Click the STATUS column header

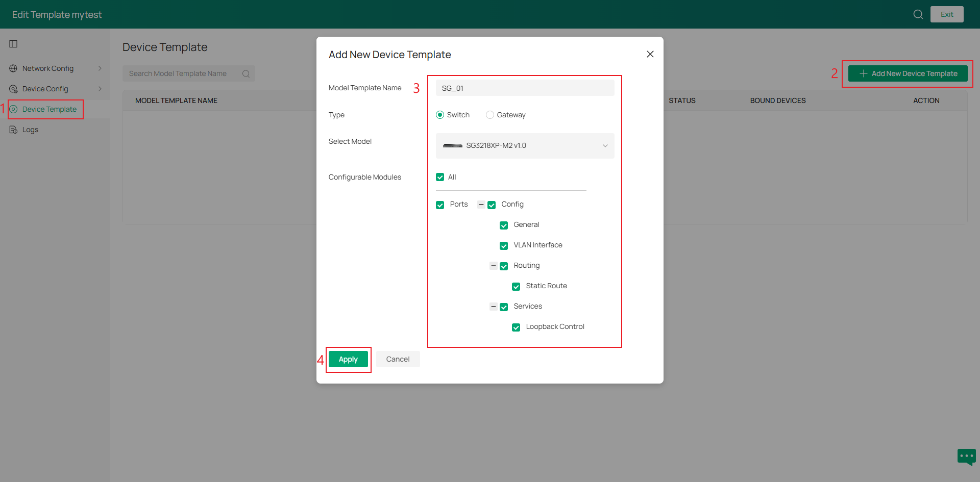tap(682, 100)
